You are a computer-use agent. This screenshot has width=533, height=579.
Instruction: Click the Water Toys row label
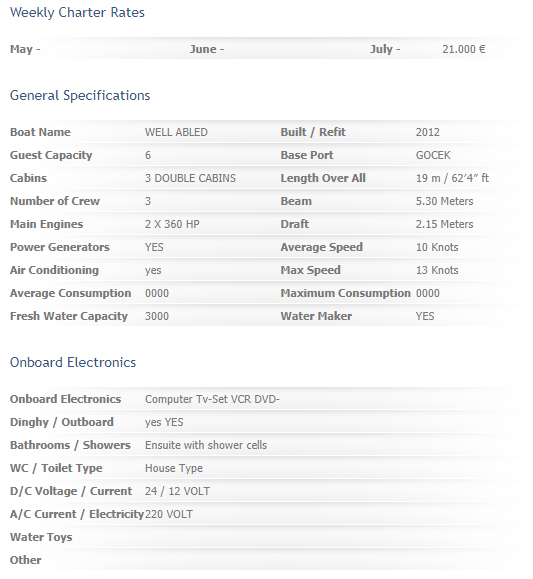[41, 537]
